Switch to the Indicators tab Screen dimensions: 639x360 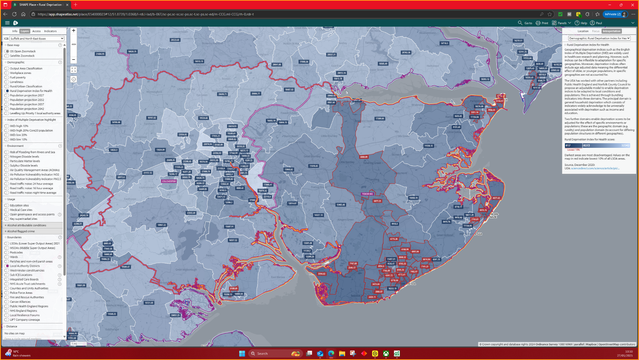pyautogui.click(x=51, y=31)
